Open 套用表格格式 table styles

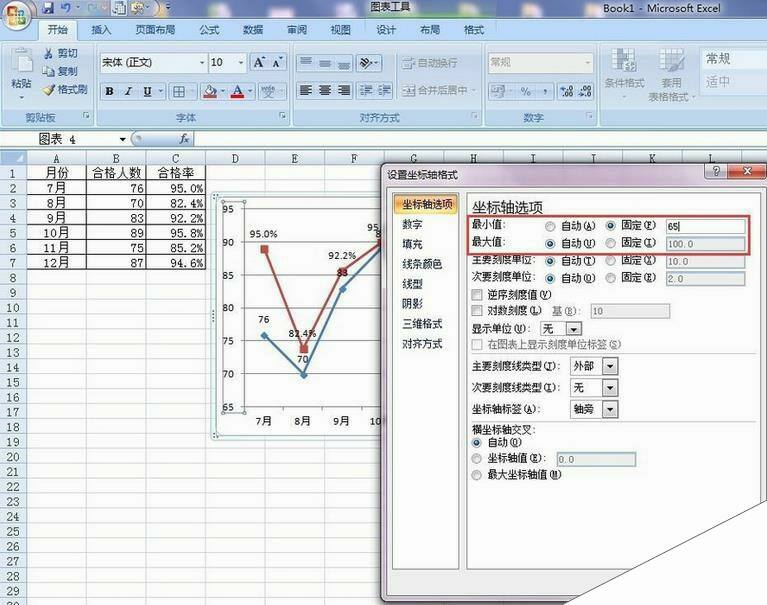[x=672, y=75]
